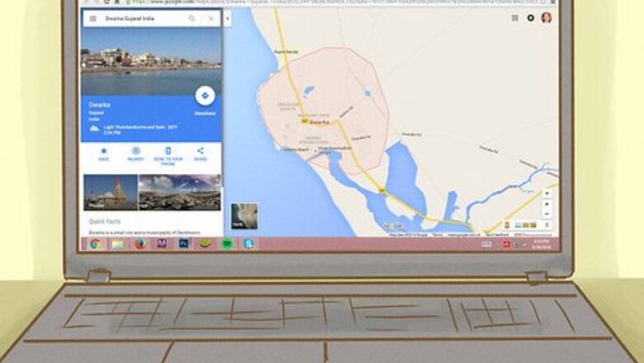The image size is (644, 363).
Task: Click the show-your-location button on map
Action: 547,193
